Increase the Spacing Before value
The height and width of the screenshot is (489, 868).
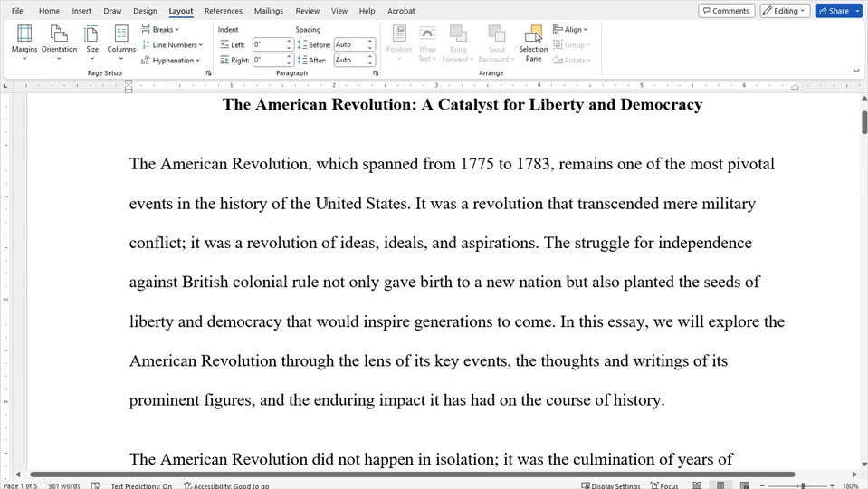370,42
